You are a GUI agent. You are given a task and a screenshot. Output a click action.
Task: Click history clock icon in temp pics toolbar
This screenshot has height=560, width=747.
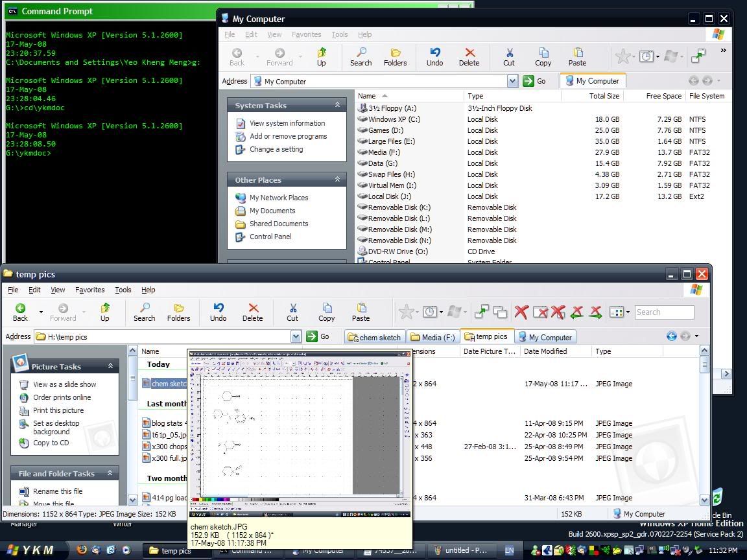pos(430,312)
